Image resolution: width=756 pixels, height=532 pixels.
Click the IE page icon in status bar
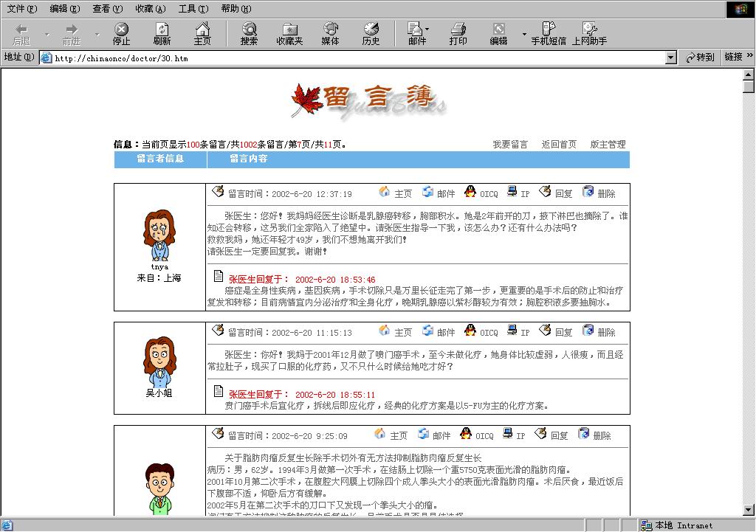click(7, 526)
